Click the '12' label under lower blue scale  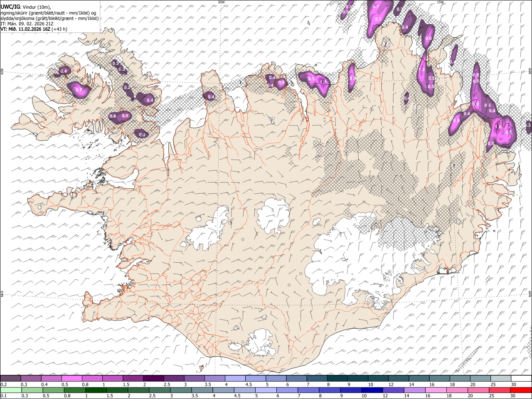385,396
